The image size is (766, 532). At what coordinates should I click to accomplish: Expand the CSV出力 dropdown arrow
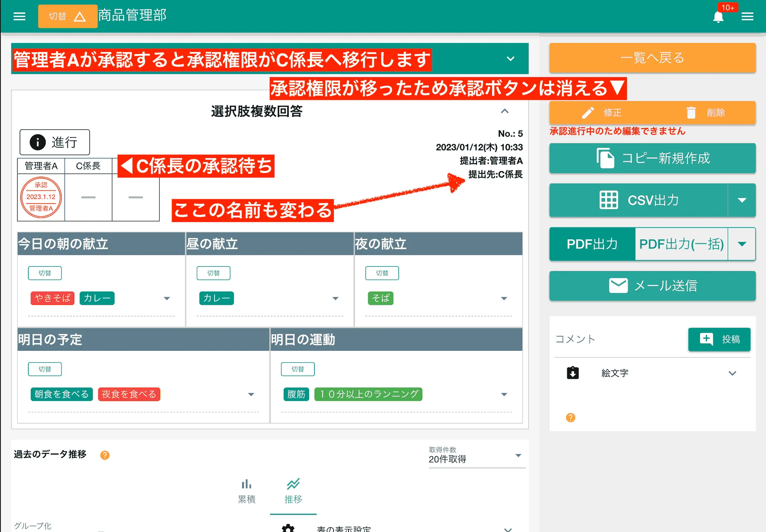[x=742, y=200]
